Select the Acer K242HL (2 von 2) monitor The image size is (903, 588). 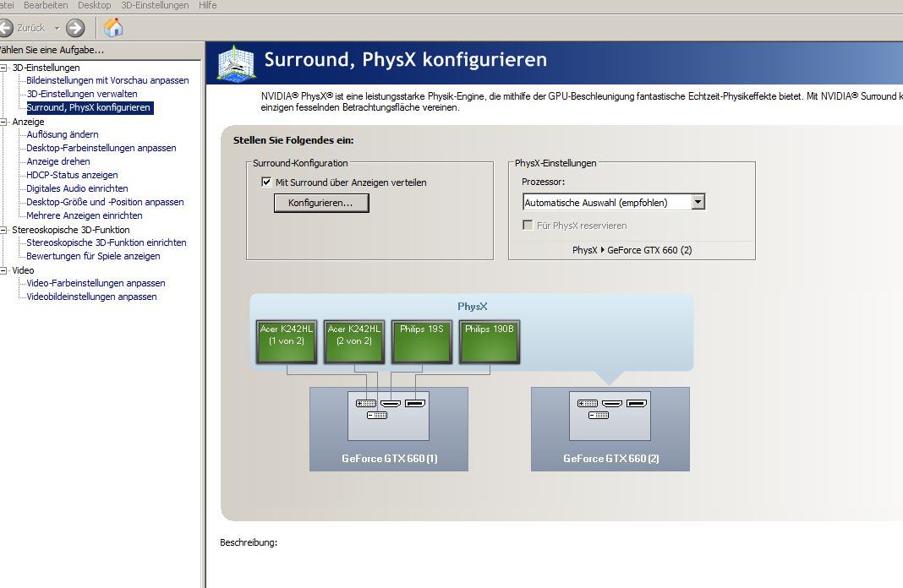click(354, 342)
